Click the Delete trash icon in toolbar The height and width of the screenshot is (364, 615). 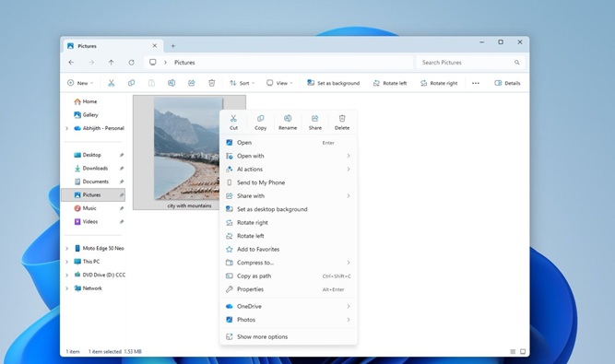coord(212,83)
